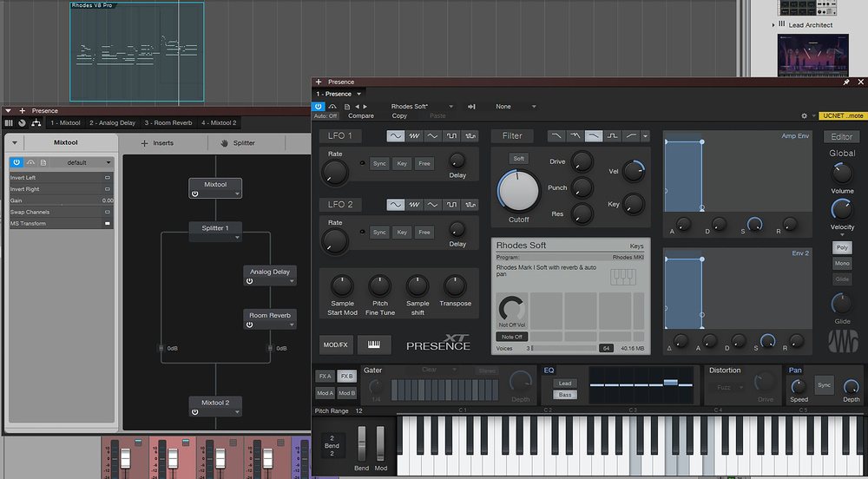The height and width of the screenshot is (479, 868).
Task: Switch to 2 - Analog Delay tab
Action: (x=112, y=123)
